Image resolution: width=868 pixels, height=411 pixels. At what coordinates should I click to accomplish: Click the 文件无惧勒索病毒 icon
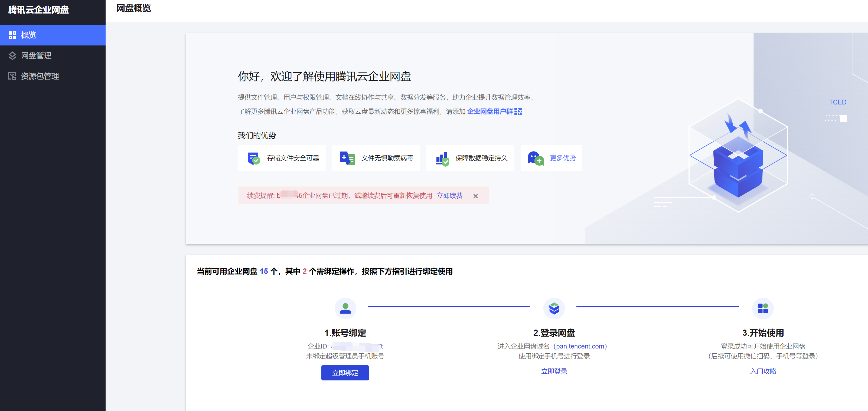click(347, 158)
